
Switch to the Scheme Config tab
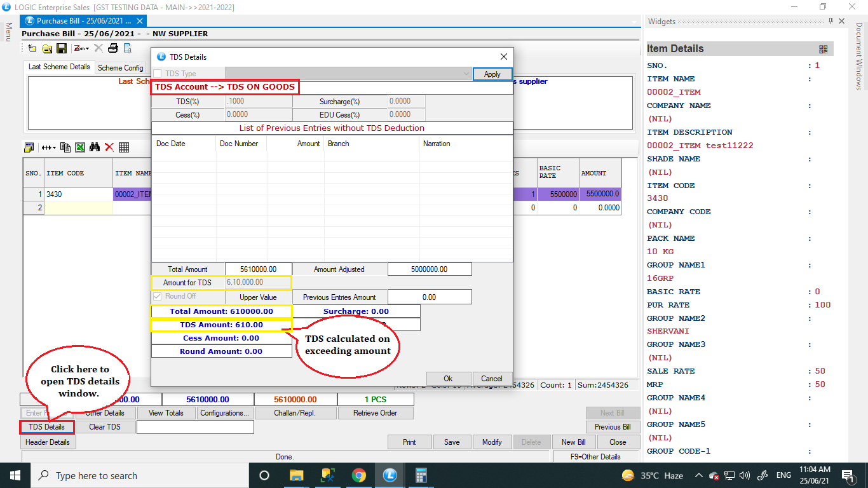120,67
